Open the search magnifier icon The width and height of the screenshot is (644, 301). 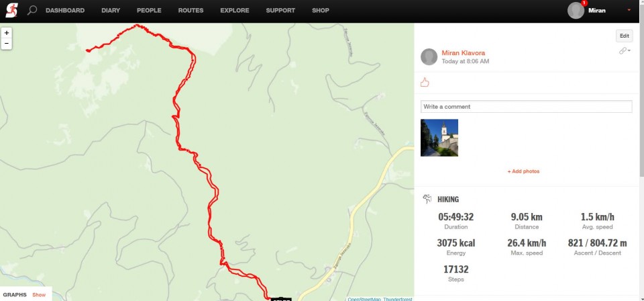(x=32, y=10)
